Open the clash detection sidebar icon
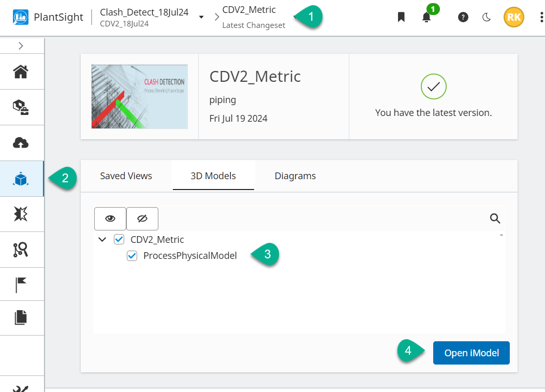 pos(21,214)
